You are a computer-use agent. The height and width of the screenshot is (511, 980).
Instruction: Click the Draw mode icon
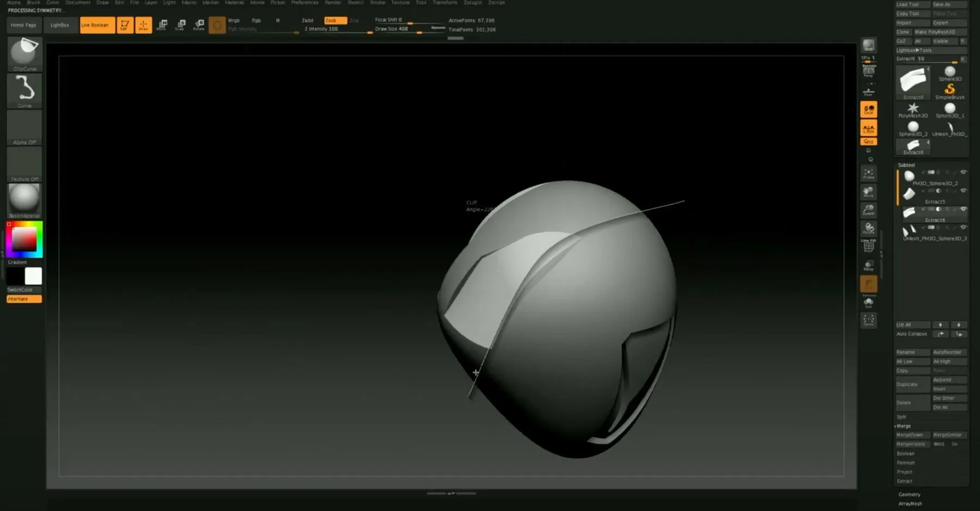(x=144, y=25)
